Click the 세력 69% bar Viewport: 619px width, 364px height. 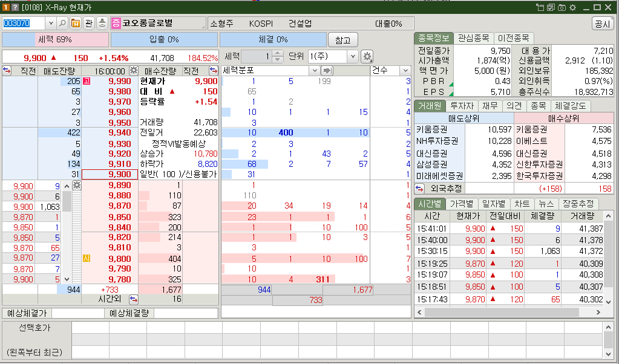click(x=55, y=39)
